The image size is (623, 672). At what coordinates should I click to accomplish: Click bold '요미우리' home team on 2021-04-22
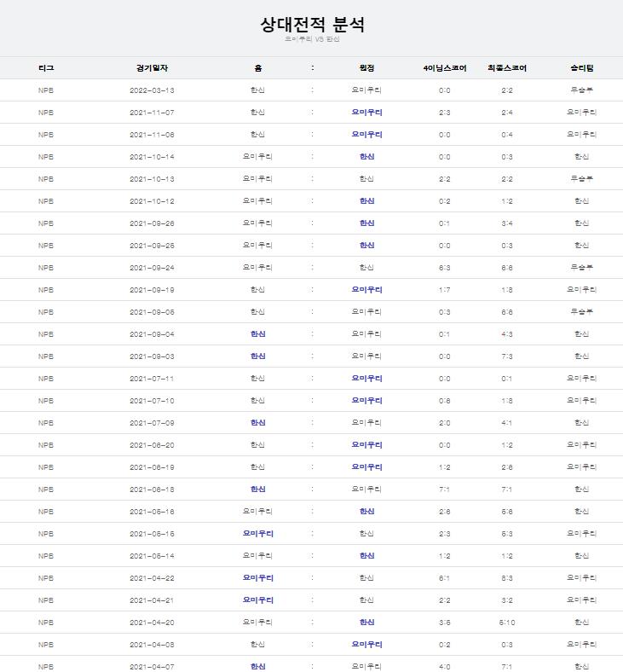coord(257,577)
